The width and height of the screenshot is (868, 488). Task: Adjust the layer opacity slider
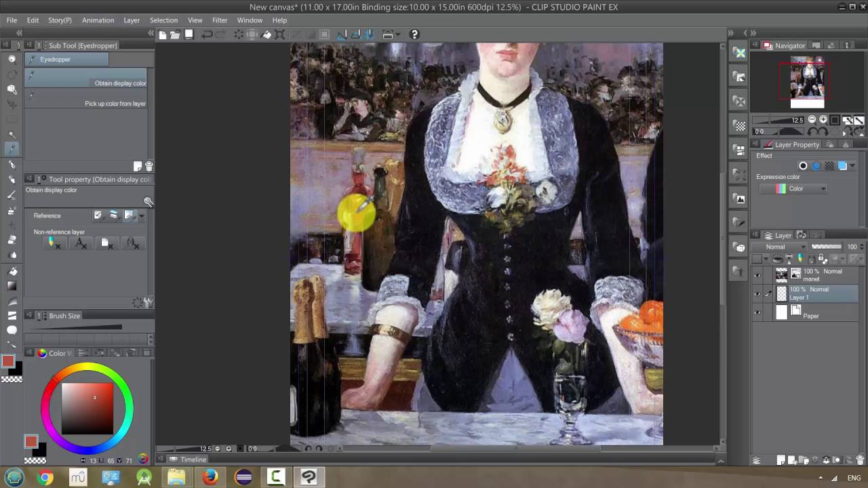pyautogui.click(x=826, y=247)
